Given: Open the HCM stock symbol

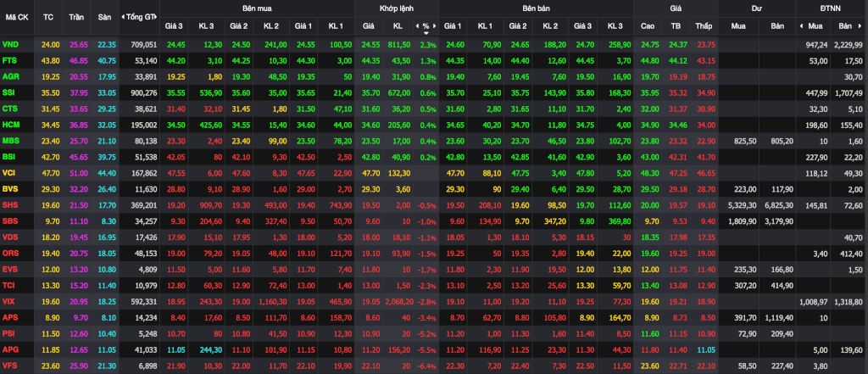Looking at the screenshot, I should click(10, 125).
